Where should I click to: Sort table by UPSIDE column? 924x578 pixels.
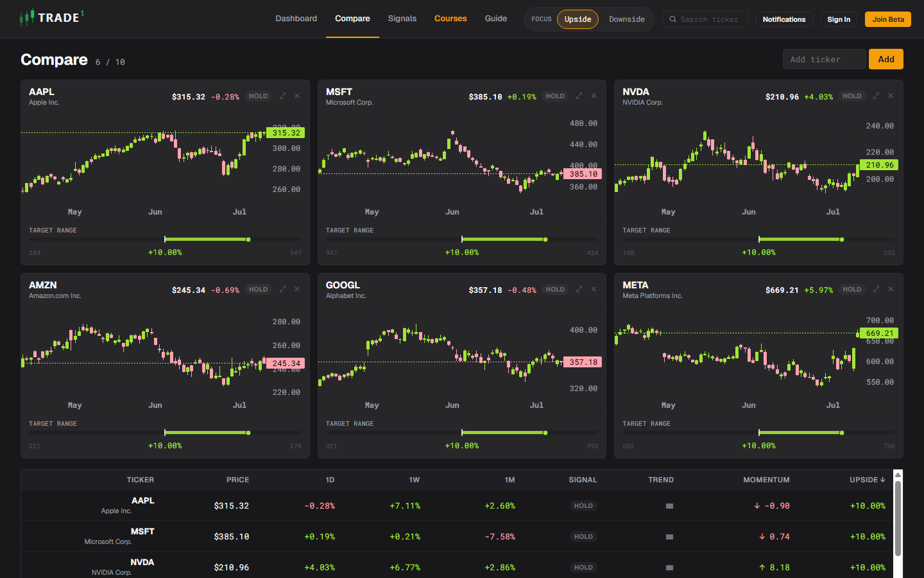tap(867, 480)
